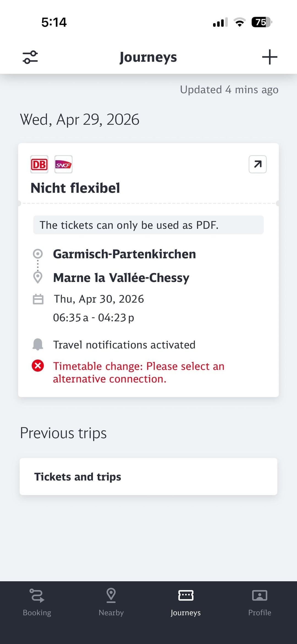Tap the DB operator logo
Viewport: 297px width, 644px height.
(x=39, y=165)
